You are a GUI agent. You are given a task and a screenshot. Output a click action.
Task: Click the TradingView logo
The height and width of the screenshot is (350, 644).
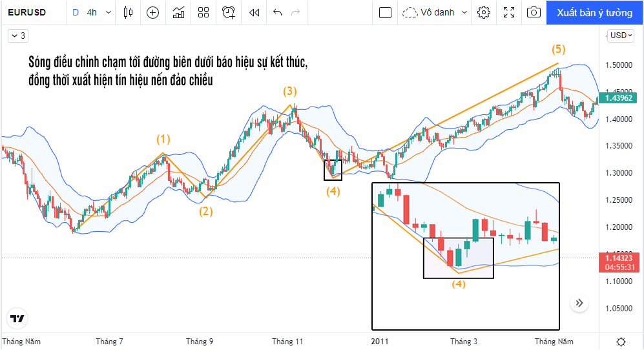[x=17, y=318]
